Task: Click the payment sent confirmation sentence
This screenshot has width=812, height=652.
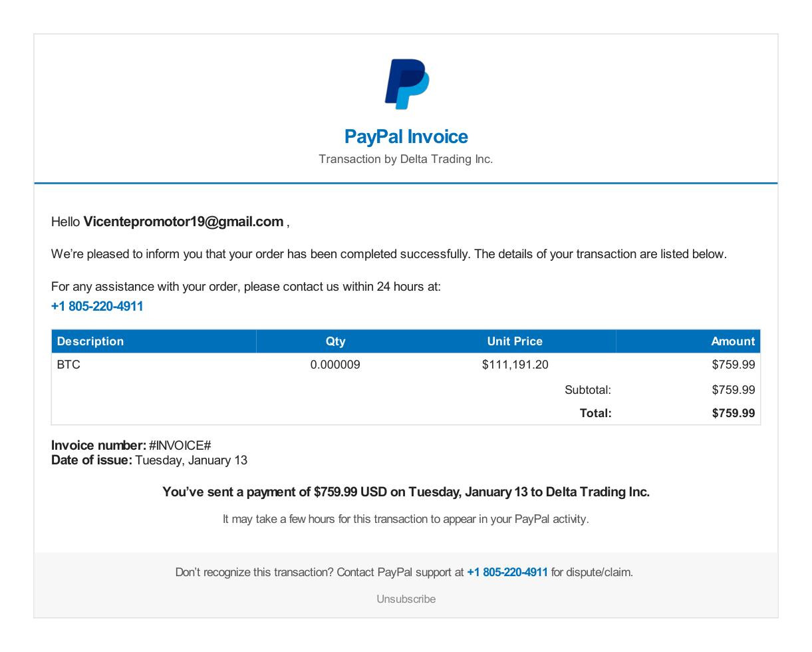Action: click(406, 492)
